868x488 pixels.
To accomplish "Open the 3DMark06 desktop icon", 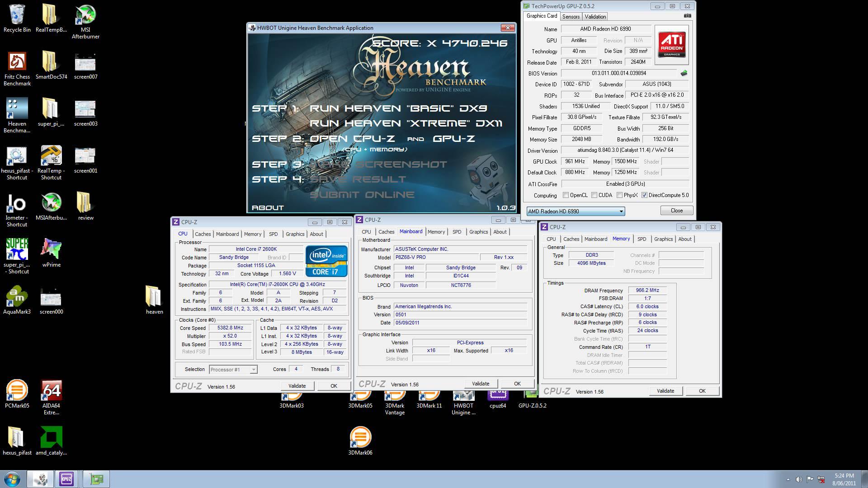I will (x=360, y=441).
